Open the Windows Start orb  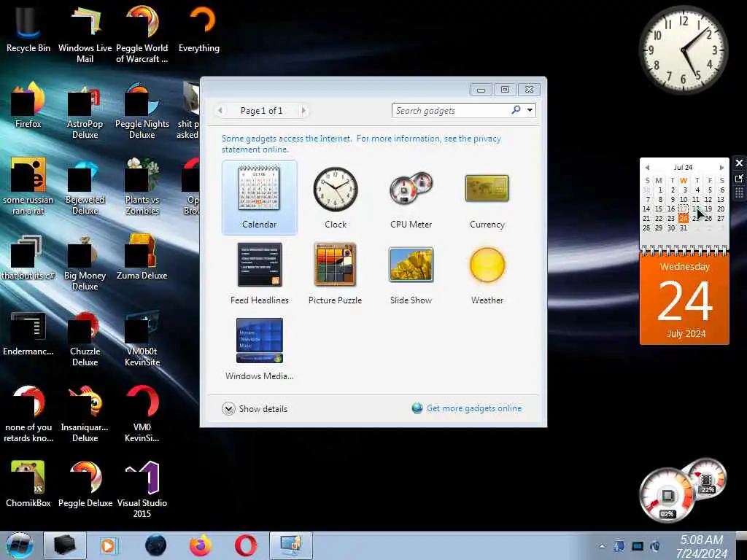(x=19, y=545)
